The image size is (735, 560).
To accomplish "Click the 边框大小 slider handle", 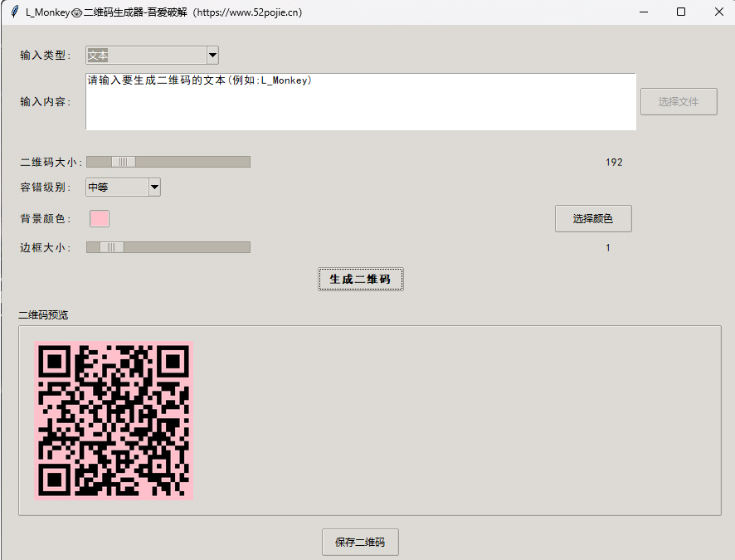I will tap(111, 247).
